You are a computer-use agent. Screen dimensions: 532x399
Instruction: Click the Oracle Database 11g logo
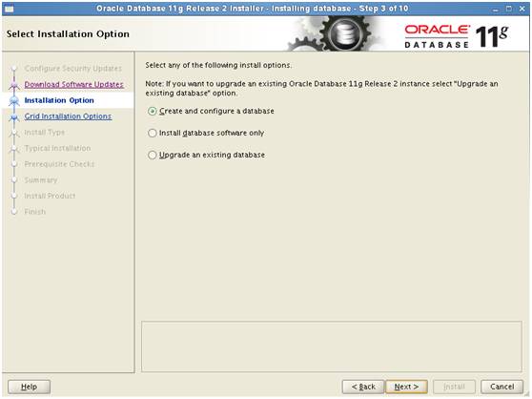456,36
